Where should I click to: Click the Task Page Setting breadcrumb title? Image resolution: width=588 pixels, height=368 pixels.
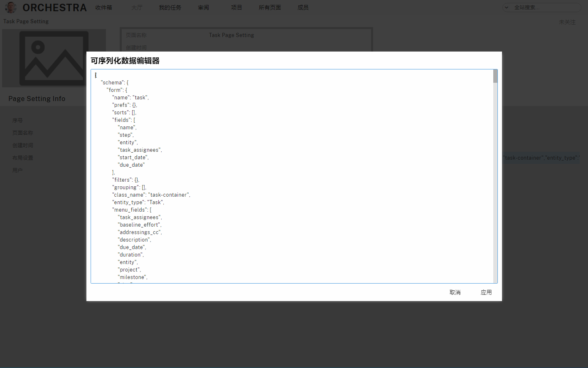tap(26, 21)
